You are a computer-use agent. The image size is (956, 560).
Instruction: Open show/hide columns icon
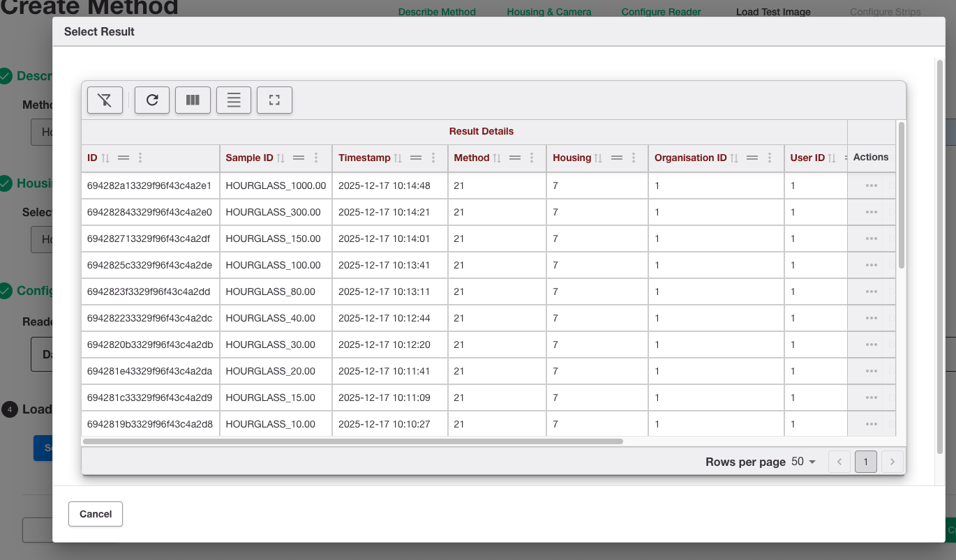click(x=193, y=100)
